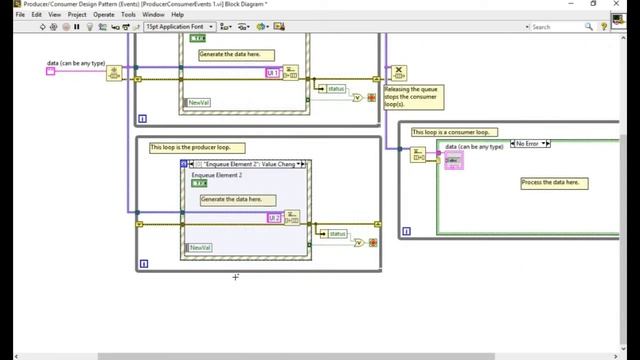Select the Or gate in lower producer loop

359,243
